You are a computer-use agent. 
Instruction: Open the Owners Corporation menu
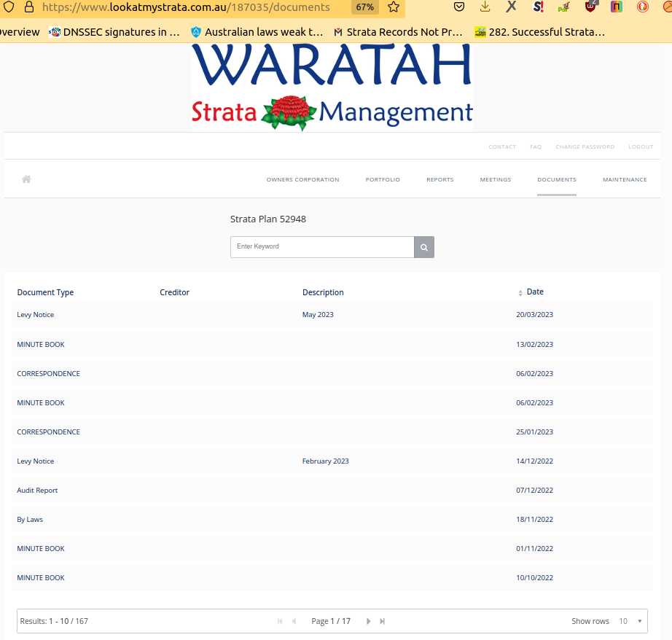302,179
